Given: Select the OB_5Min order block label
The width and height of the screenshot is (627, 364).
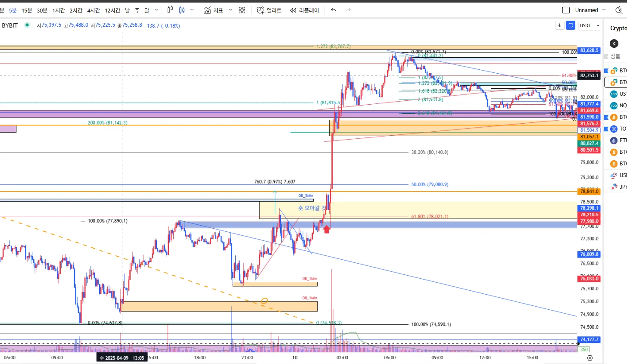Looking at the screenshot, I should click(306, 196).
